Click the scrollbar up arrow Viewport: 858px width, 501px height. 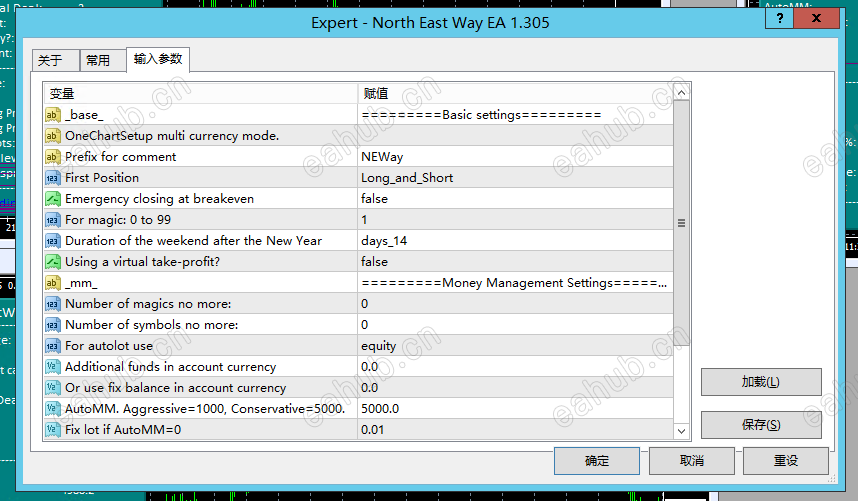[681, 93]
